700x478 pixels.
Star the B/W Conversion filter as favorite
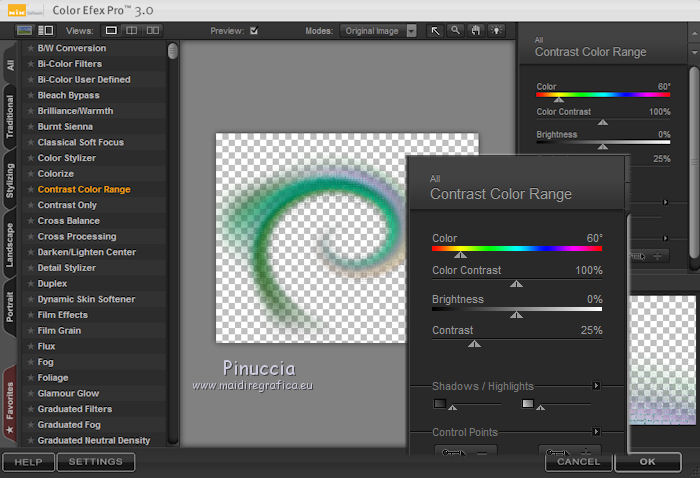[x=30, y=48]
